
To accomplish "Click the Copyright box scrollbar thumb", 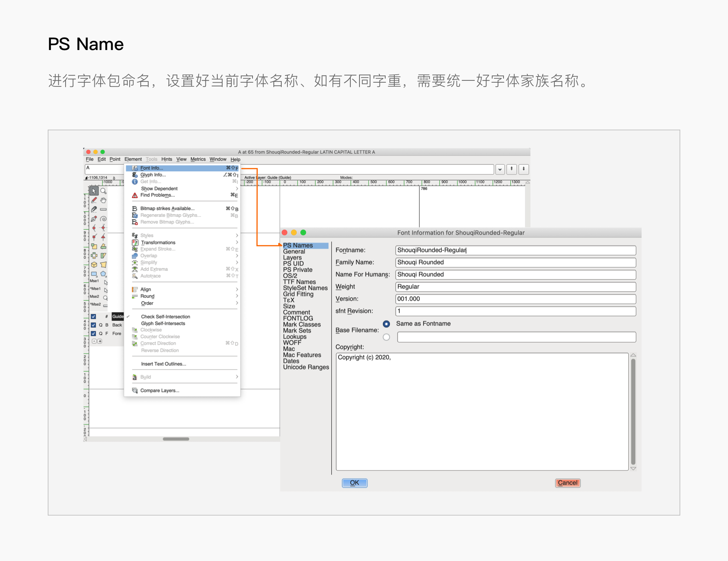I will tap(633, 411).
